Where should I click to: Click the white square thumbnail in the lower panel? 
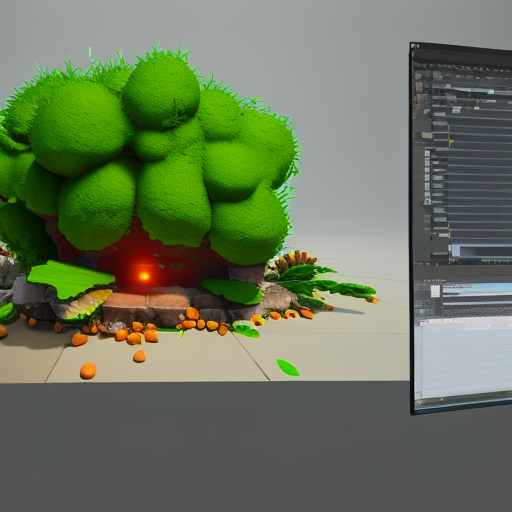[x=435, y=291]
